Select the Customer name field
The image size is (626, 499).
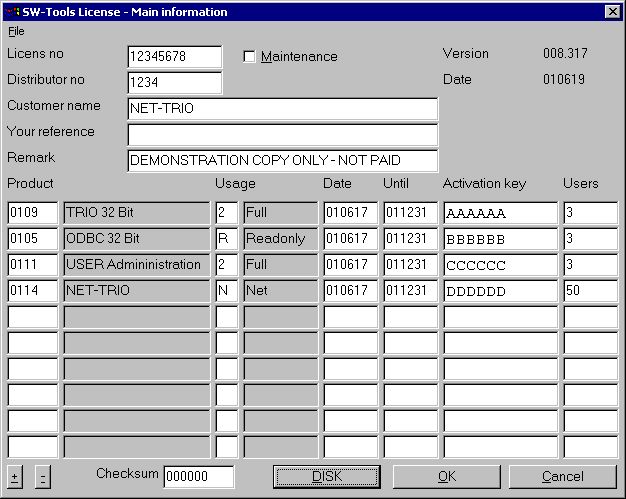(x=282, y=109)
